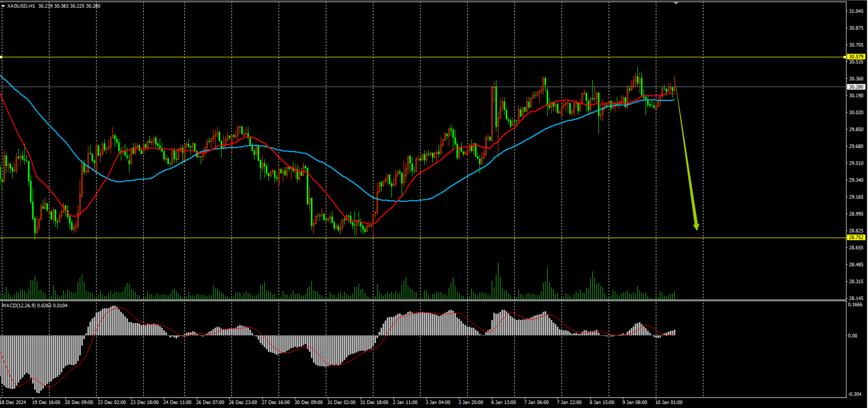Click the 31 Dec 18:00 time axis label

point(374,403)
